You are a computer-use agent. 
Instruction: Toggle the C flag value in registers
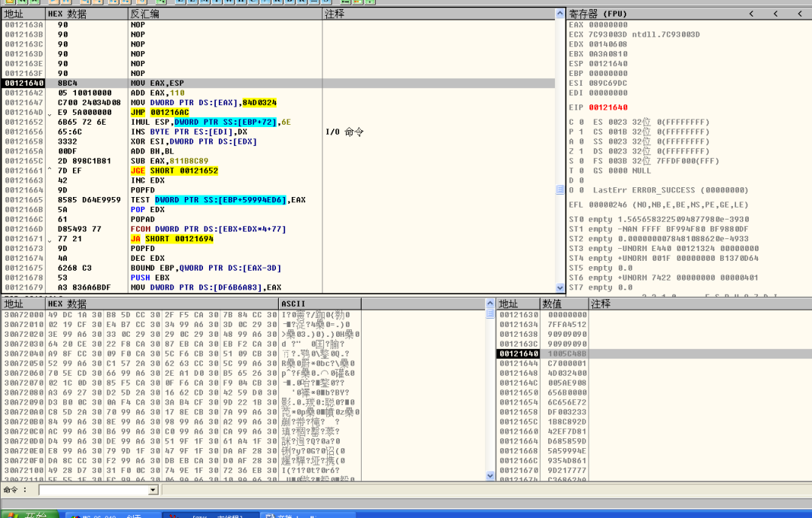click(x=581, y=123)
